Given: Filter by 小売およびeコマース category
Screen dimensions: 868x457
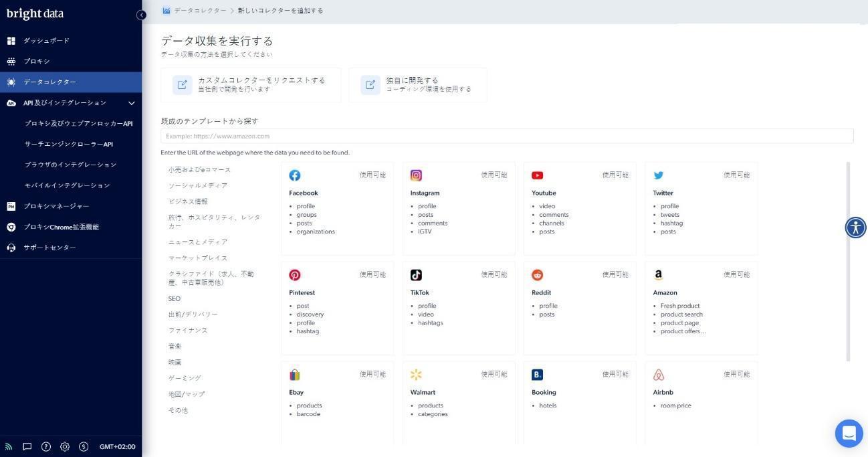Looking at the screenshot, I should click(199, 170).
